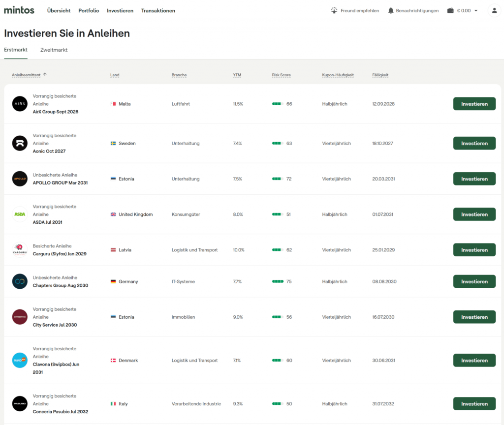Open the Aonic issuer logo

click(20, 143)
